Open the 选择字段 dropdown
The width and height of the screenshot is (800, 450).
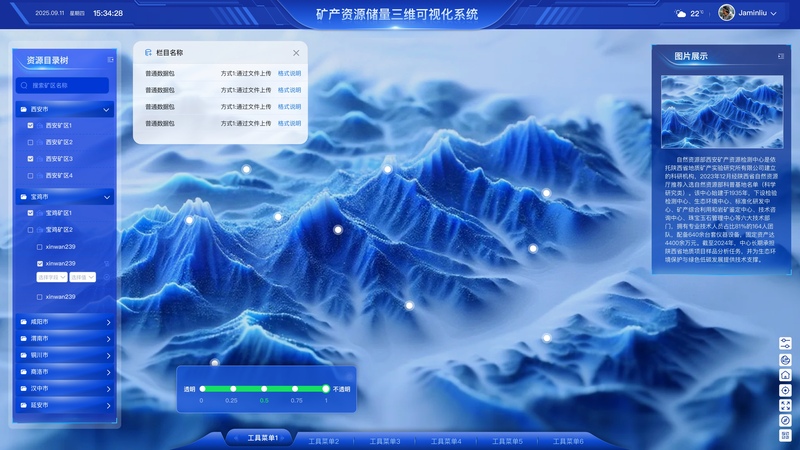(52, 277)
